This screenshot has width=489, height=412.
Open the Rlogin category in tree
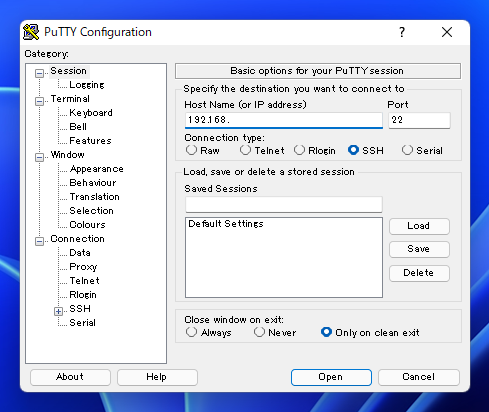pos(83,295)
